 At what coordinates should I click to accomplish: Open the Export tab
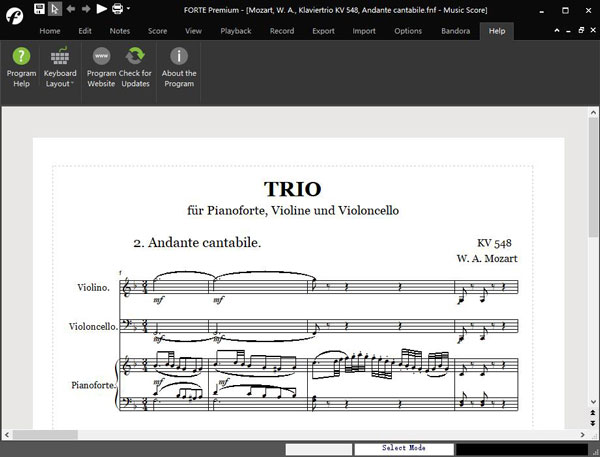pyautogui.click(x=323, y=31)
